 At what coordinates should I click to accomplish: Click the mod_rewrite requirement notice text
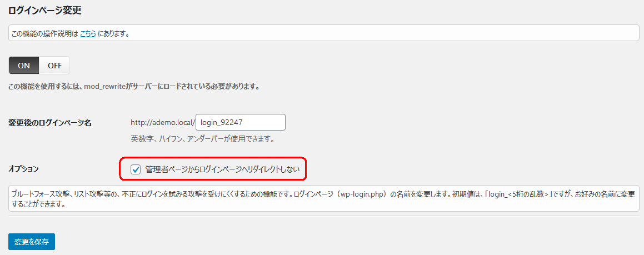click(134, 87)
